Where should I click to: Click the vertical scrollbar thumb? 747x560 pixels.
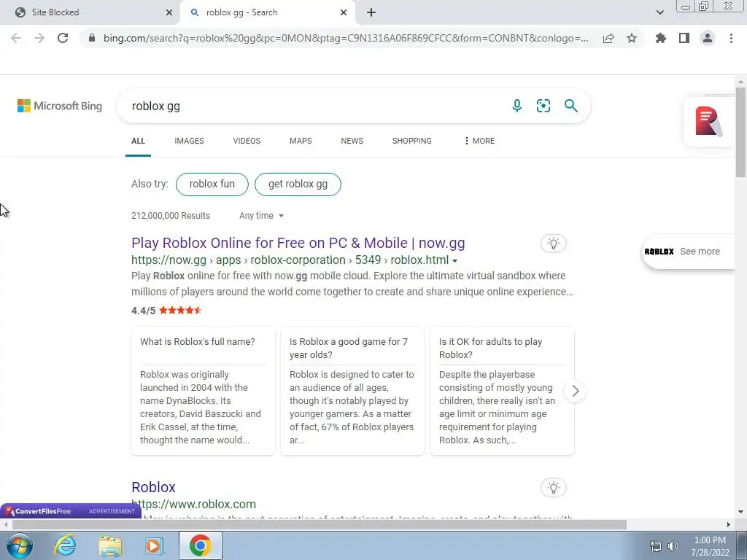pyautogui.click(x=740, y=131)
